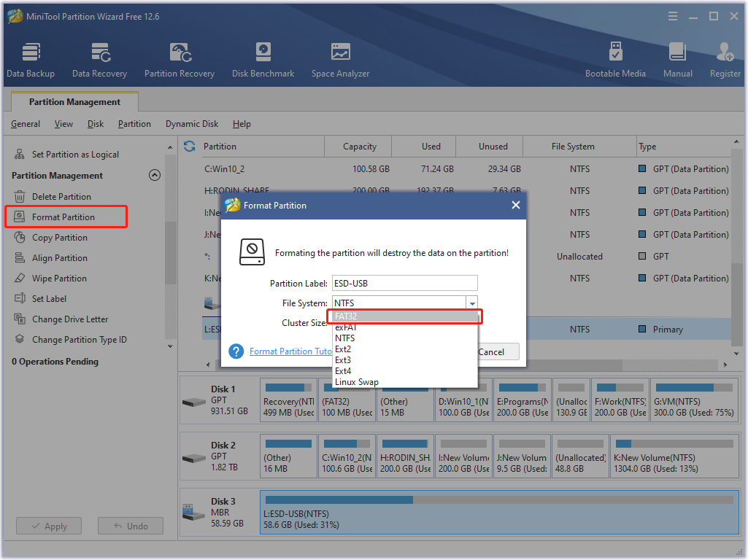Collapse the Partition Management section
This screenshot has height=560, width=748.
(x=155, y=176)
